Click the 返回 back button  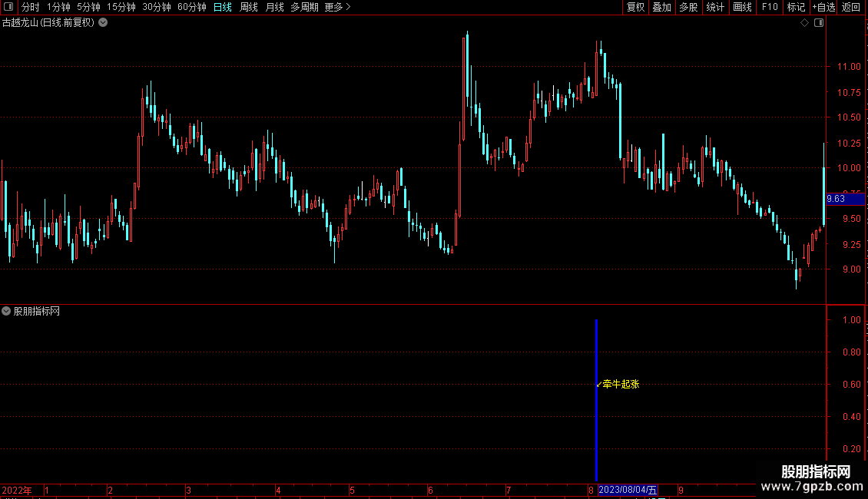(x=851, y=7)
